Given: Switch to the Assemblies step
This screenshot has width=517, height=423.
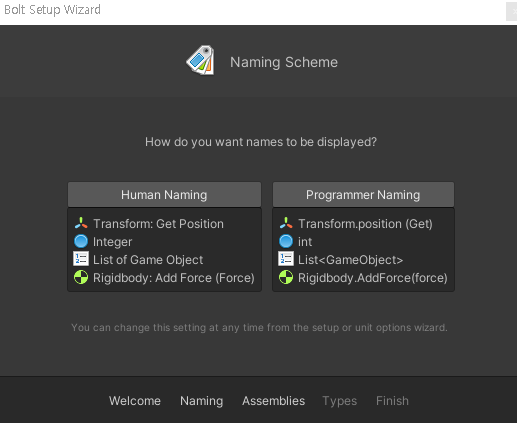Looking at the screenshot, I should [273, 401].
